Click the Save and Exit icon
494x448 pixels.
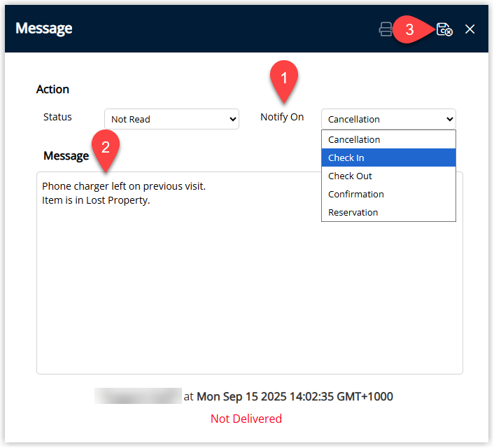point(444,29)
